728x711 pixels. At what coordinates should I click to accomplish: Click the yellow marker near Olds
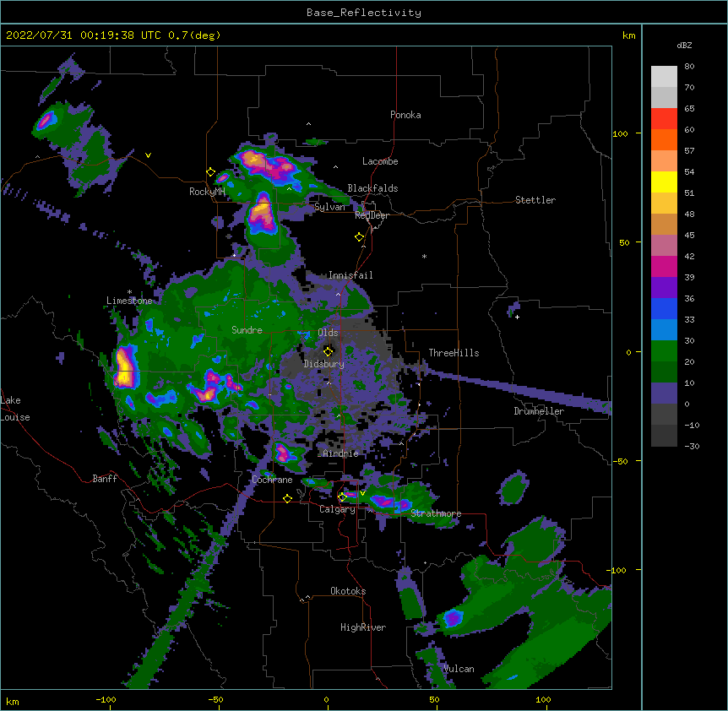(x=329, y=351)
